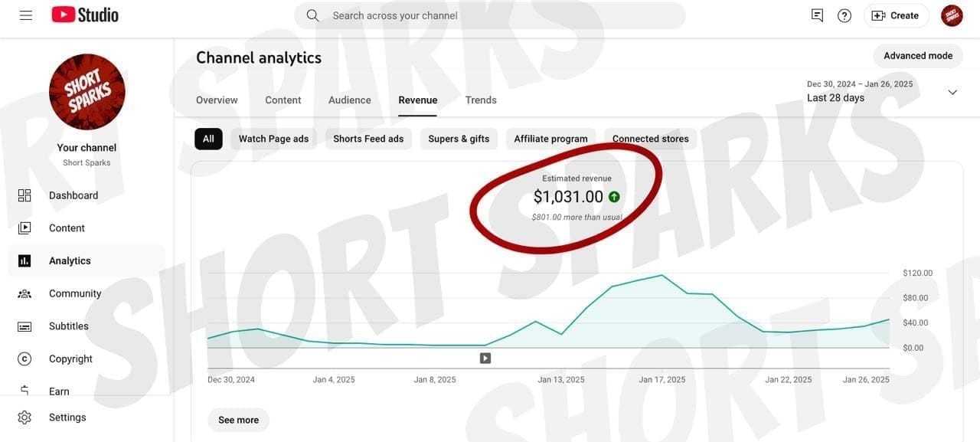980x442 pixels.
Task: Go to Content in the sidebar
Action: point(67,228)
